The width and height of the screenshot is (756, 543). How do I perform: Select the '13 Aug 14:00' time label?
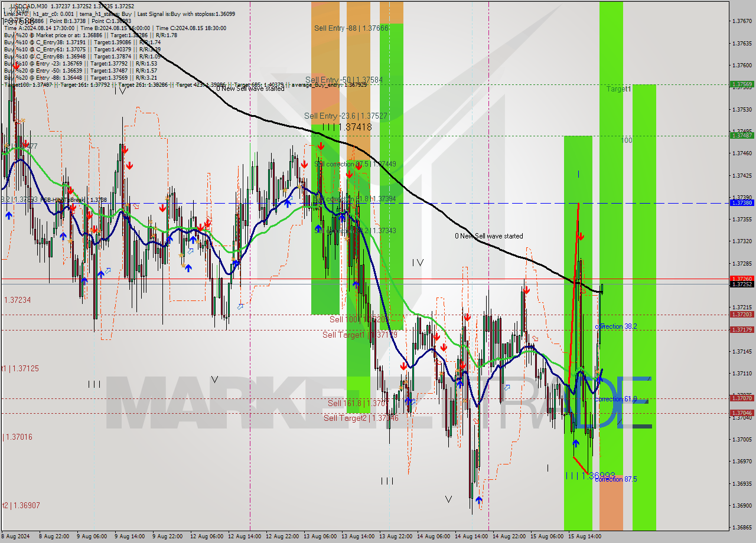[358, 537]
